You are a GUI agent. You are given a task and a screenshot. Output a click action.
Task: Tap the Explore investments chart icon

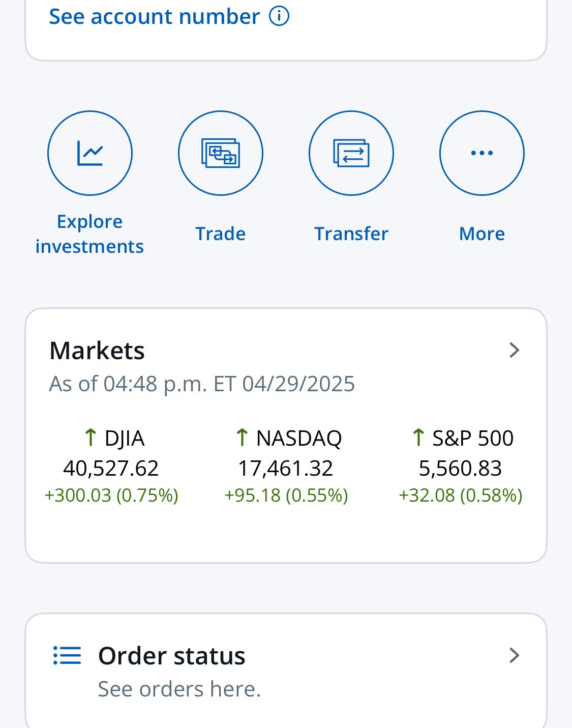click(x=90, y=153)
